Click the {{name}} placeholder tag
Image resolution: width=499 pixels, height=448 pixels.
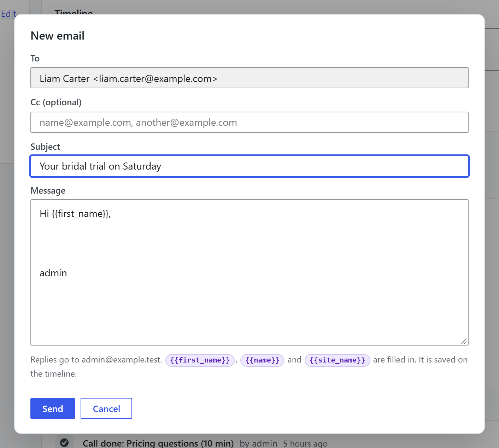tap(262, 360)
